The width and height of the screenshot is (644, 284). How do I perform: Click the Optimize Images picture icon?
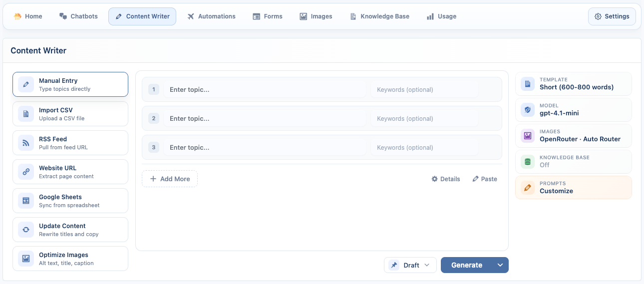tap(26, 259)
